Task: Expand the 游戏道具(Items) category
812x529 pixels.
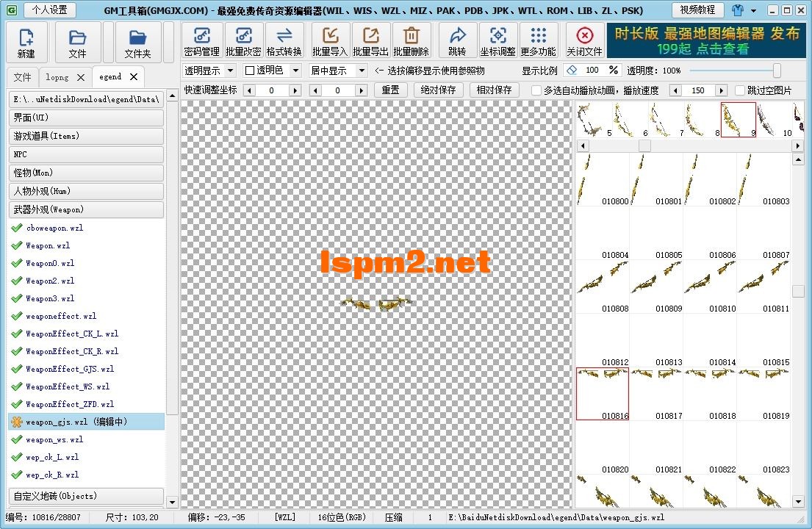Action: 86,136
